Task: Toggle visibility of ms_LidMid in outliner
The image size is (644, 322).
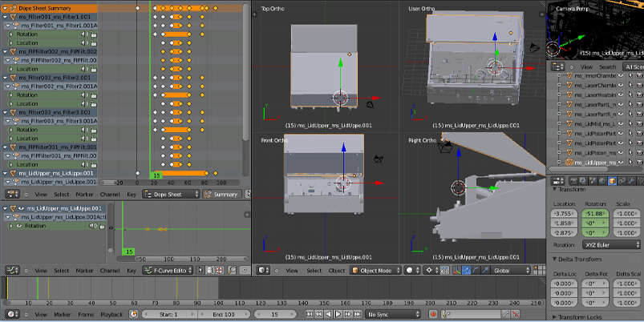Action: (621, 123)
